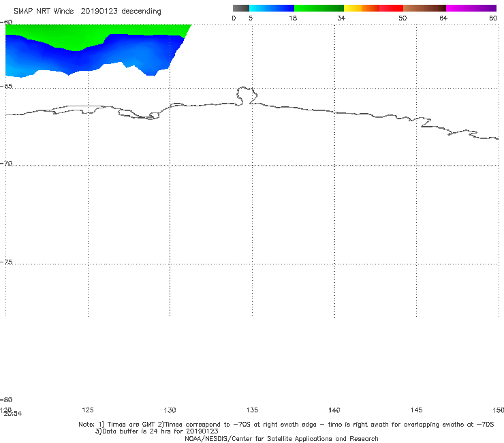The width and height of the screenshot is (504, 443).
Task: Click the colorbar label '64'
Action: point(443,18)
